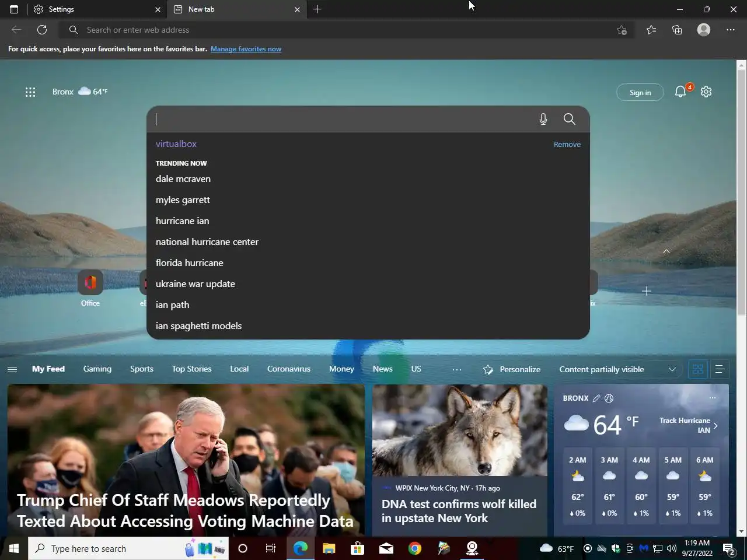The height and width of the screenshot is (560, 747).
Task: Open a new tab with plus button
Action: [x=317, y=9]
